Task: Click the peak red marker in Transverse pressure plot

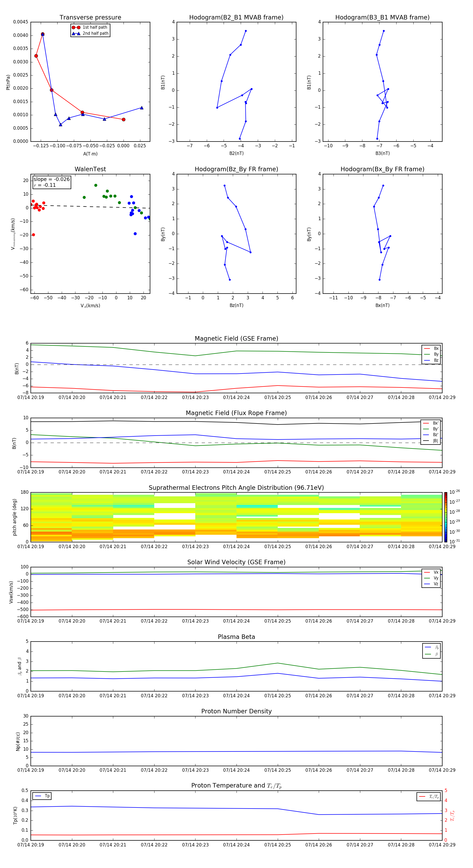Action: (42, 34)
